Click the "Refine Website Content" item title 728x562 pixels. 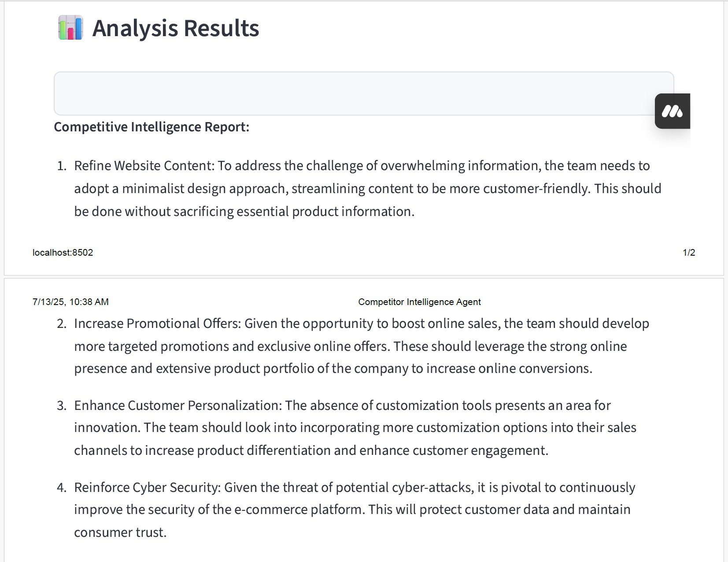click(x=144, y=166)
